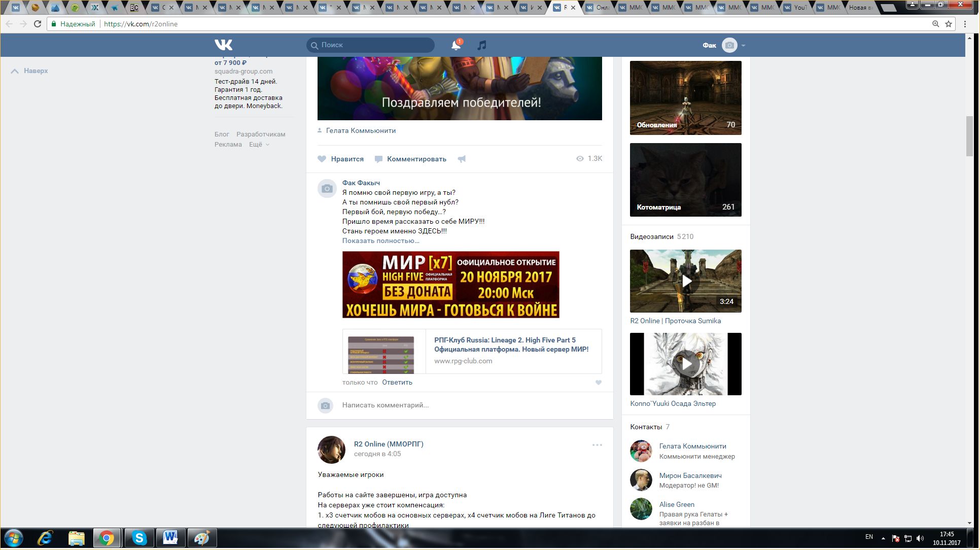Open Skype from the taskbar
980x550 pixels.
tap(139, 538)
